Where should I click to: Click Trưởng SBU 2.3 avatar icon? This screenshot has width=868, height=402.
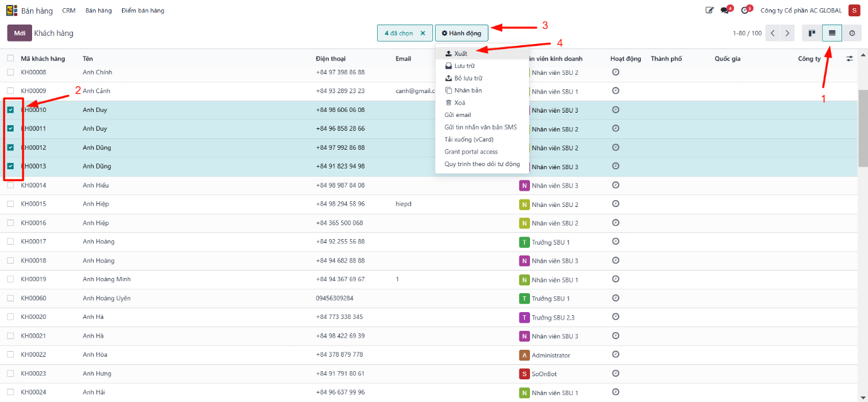524,318
